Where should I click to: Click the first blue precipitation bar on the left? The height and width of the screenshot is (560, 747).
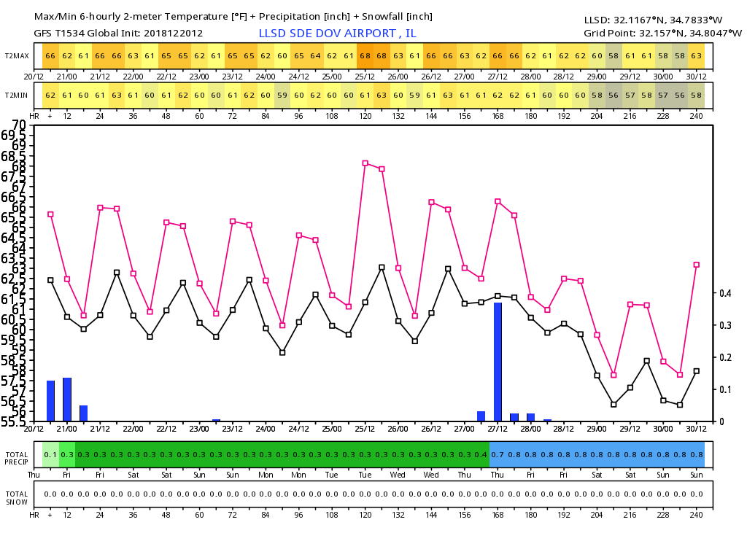tap(51, 400)
